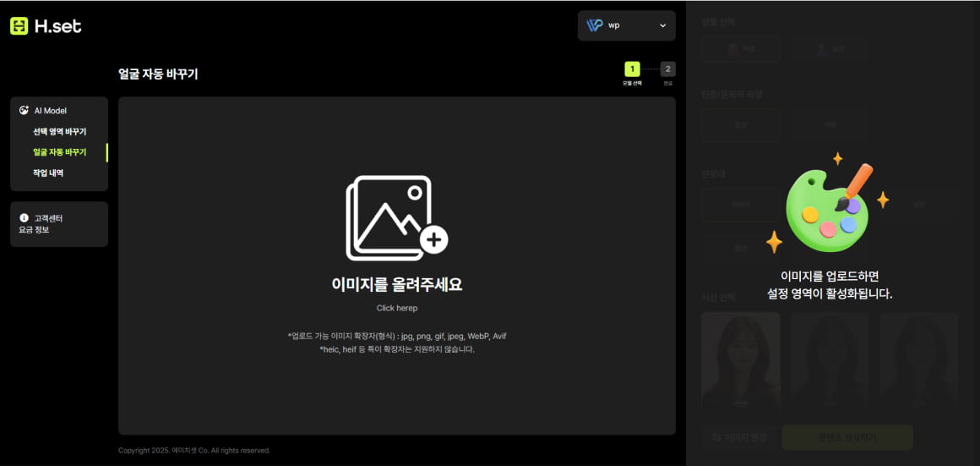Screen dimensions: 980x466
Task: Select step 1 모델 선택 indicator
Action: pyautogui.click(x=632, y=69)
